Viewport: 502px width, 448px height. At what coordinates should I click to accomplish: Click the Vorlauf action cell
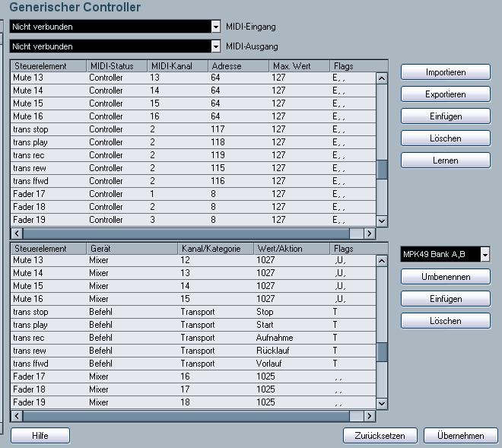[269, 364]
